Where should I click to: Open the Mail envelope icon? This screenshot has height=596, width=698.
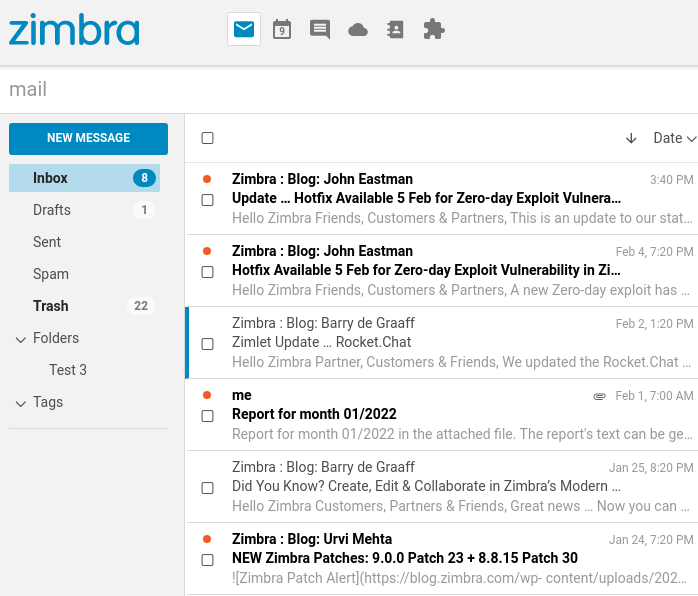[243, 29]
